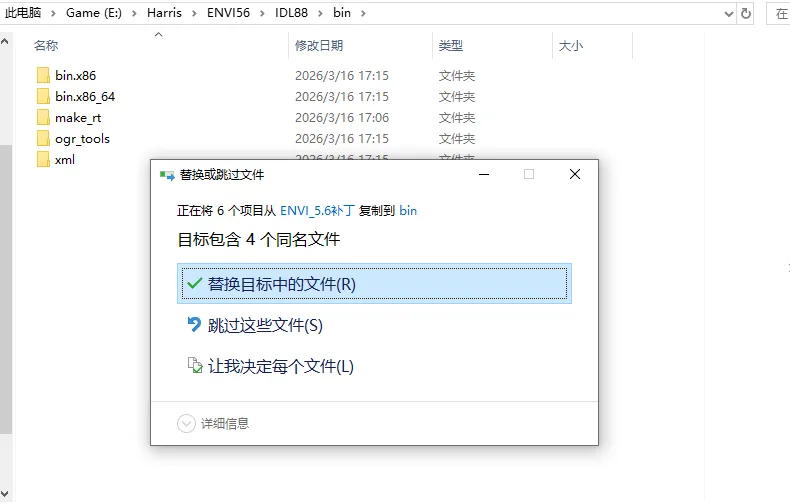Click date 2026/3/16 17:06 of make_rt
Image resolution: width=790 pixels, height=504 pixels.
(x=342, y=118)
